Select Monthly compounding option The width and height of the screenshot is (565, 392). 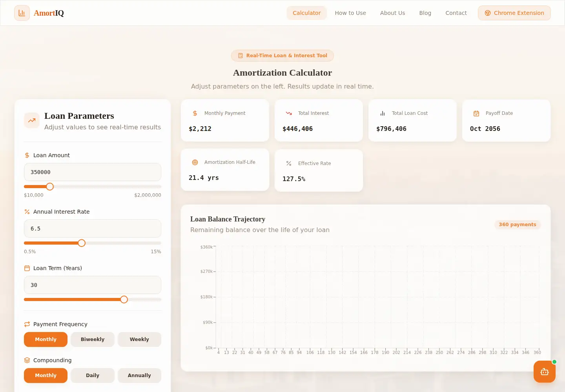click(46, 376)
